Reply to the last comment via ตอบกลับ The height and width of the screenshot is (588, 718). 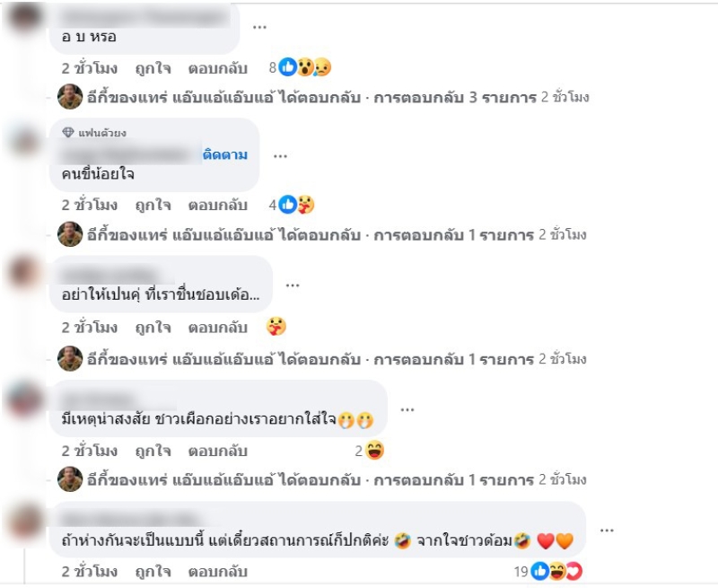217,572
